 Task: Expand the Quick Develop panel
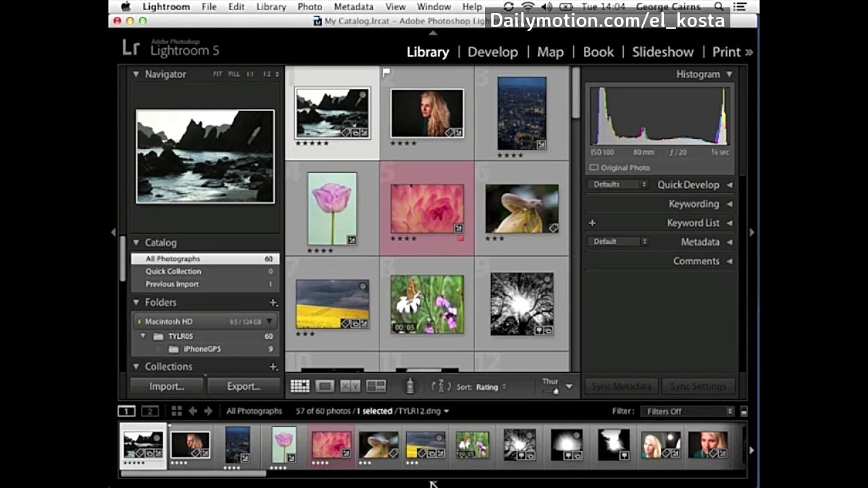(x=730, y=184)
